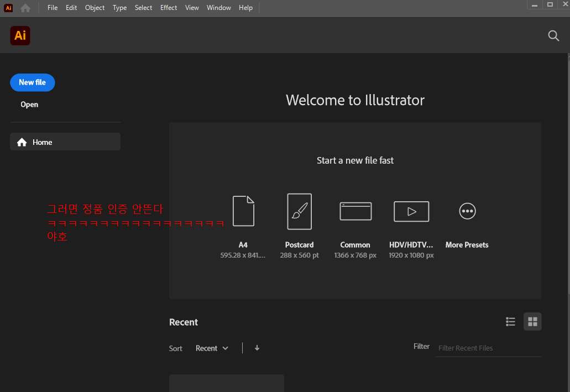Choose the Postcard preset brush icon
Image resolution: width=570 pixels, height=392 pixels.
(x=299, y=211)
